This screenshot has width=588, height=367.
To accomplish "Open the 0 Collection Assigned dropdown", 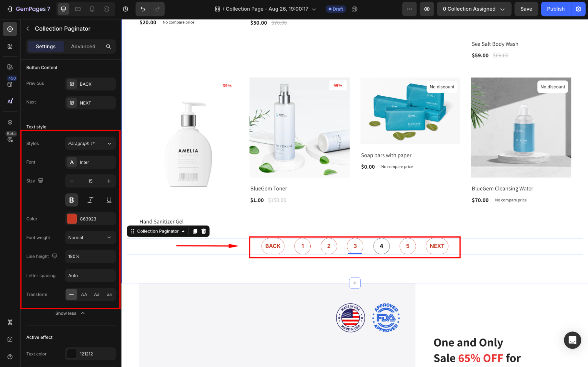I will point(474,9).
